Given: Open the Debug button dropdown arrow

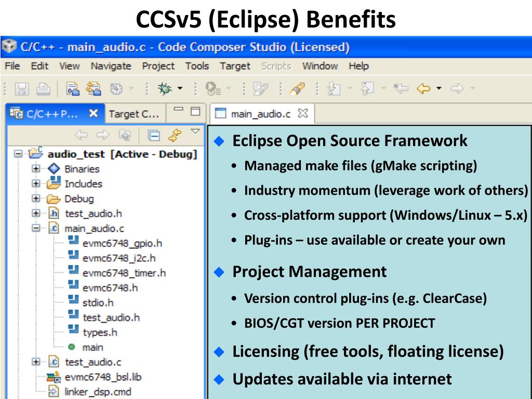Looking at the screenshot, I should point(180,88).
